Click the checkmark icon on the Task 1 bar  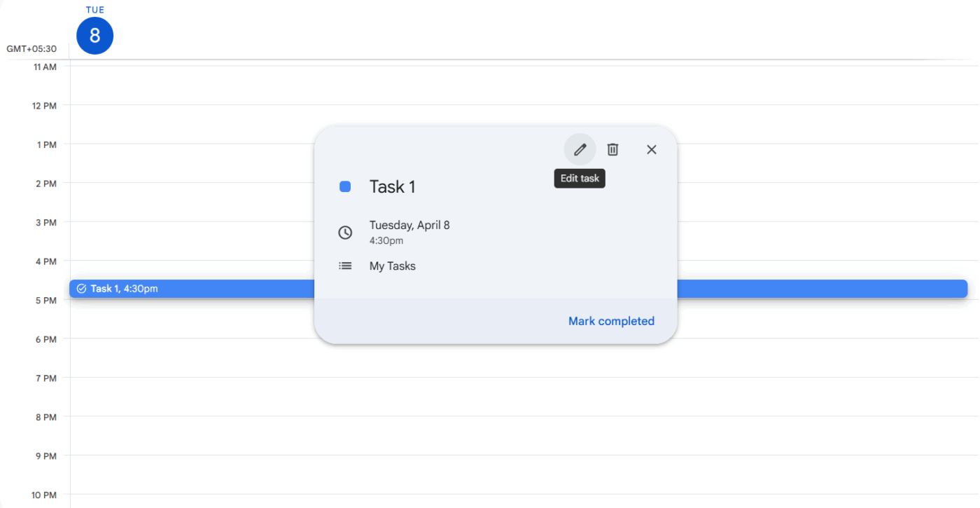(82, 288)
